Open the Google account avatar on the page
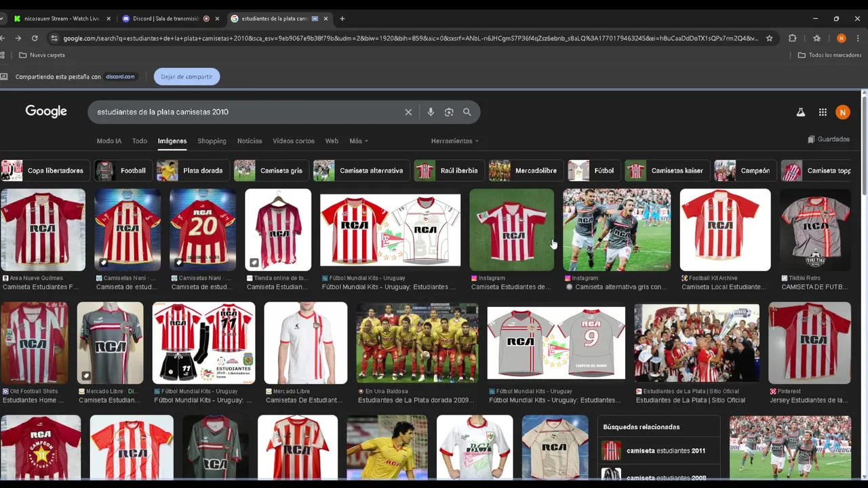Image resolution: width=868 pixels, height=488 pixels. coord(843,113)
